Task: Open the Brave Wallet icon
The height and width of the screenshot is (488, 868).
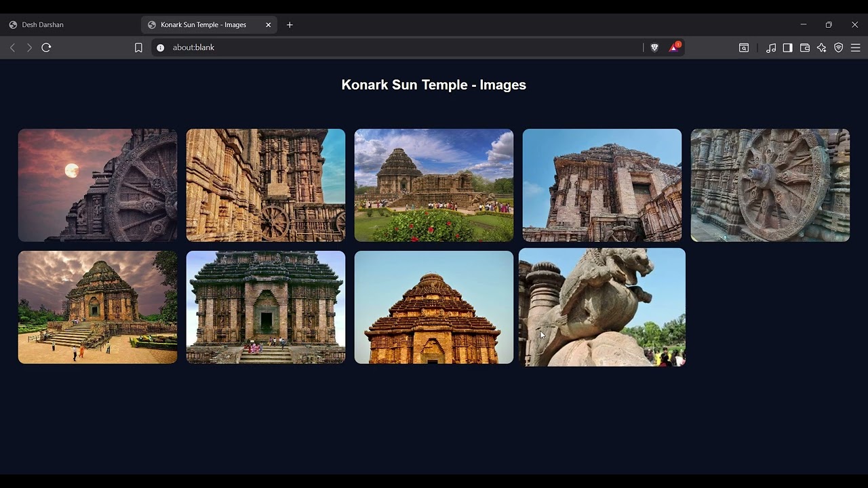Action: (805, 47)
